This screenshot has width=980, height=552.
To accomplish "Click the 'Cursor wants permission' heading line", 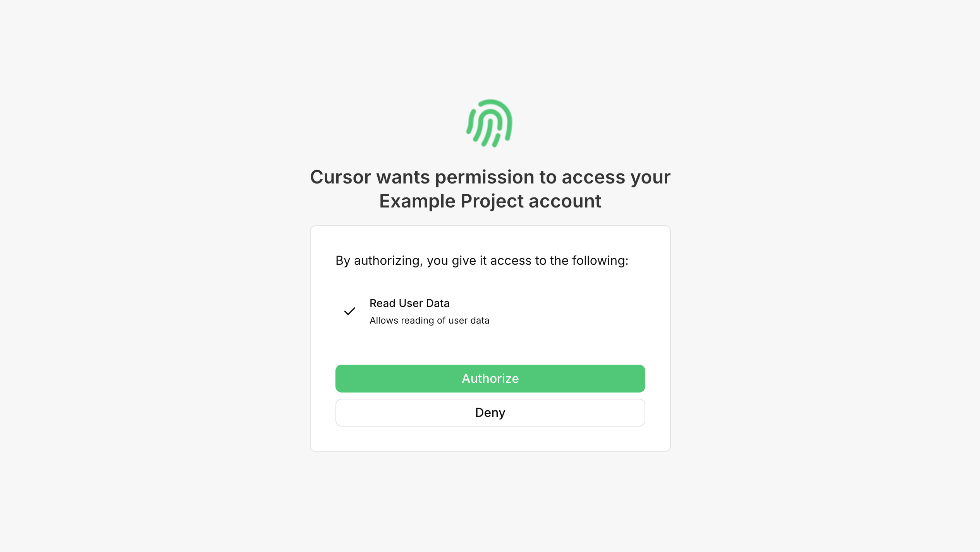I will tap(490, 177).
